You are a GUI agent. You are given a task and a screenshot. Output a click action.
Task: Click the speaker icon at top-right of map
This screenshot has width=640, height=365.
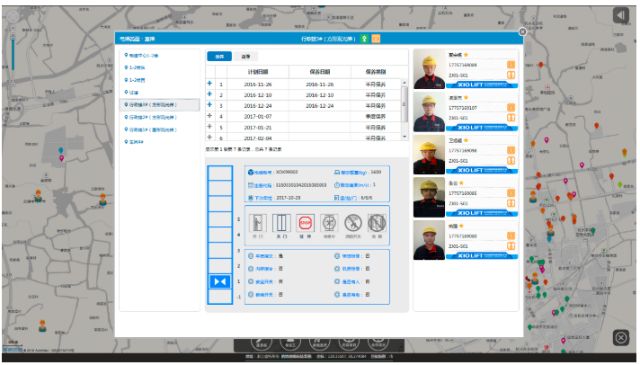coord(621,16)
